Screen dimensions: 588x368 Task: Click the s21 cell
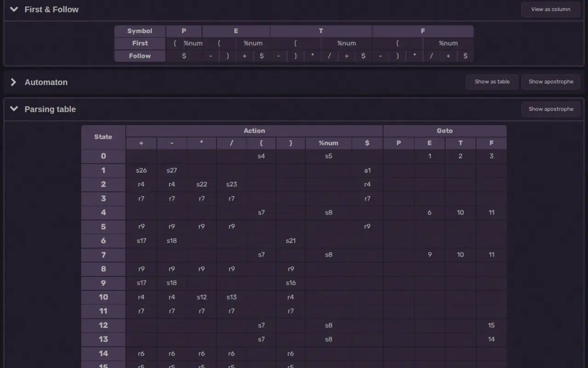click(x=291, y=241)
